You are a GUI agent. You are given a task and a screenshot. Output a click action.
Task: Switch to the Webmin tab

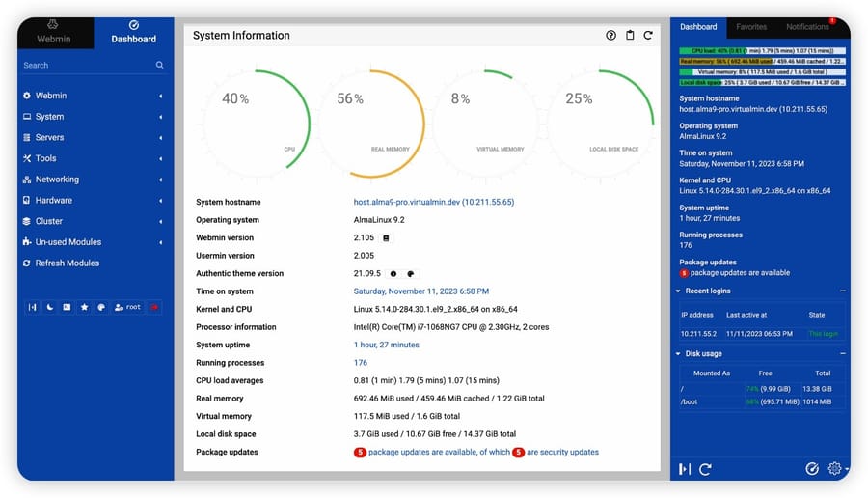(x=54, y=32)
